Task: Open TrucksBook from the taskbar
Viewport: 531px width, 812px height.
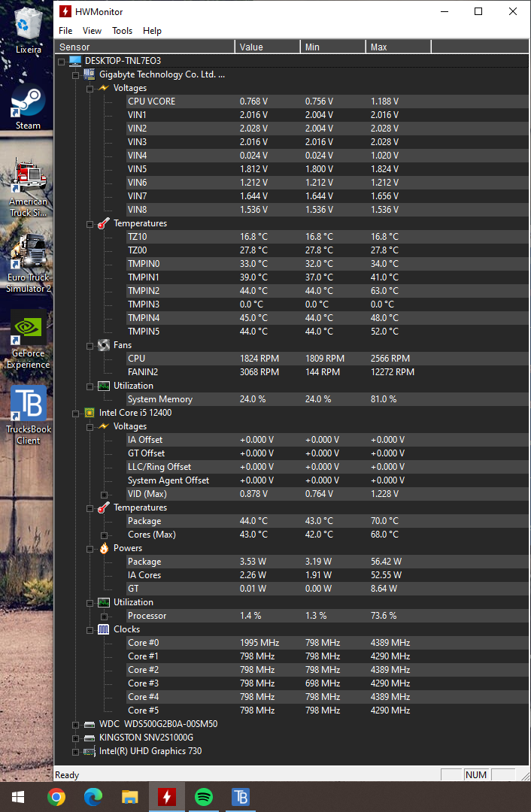Action: (241, 797)
